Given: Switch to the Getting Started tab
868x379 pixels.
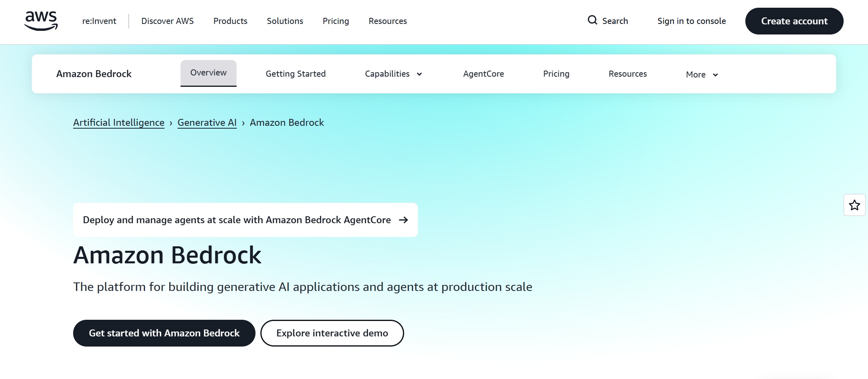Looking at the screenshot, I should pos(295,74).
